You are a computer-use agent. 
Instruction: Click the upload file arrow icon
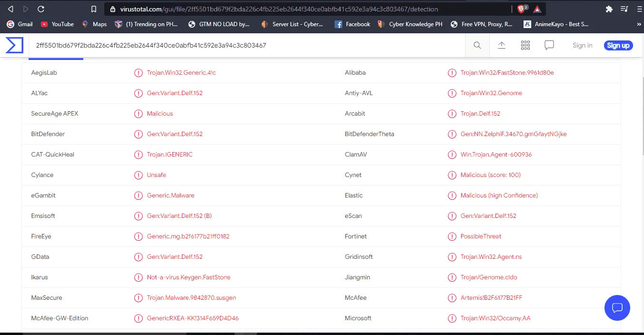[x=502, y=45]
